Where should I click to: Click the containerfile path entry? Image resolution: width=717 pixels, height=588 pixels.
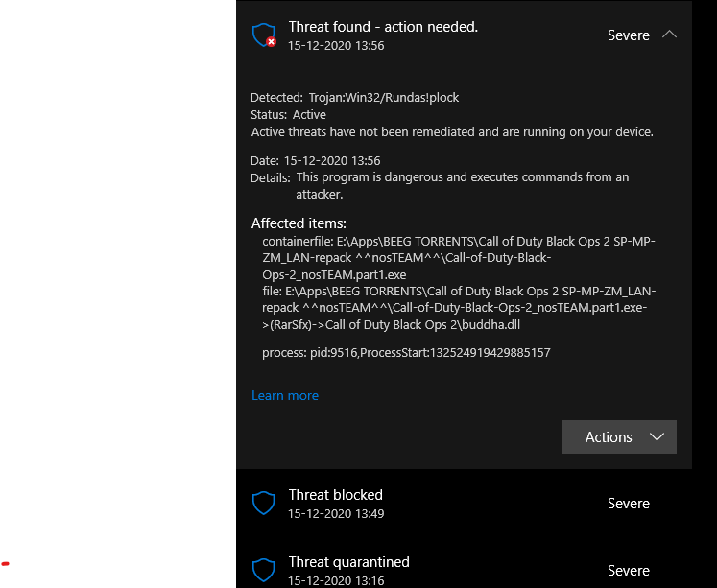click(459, 258)
